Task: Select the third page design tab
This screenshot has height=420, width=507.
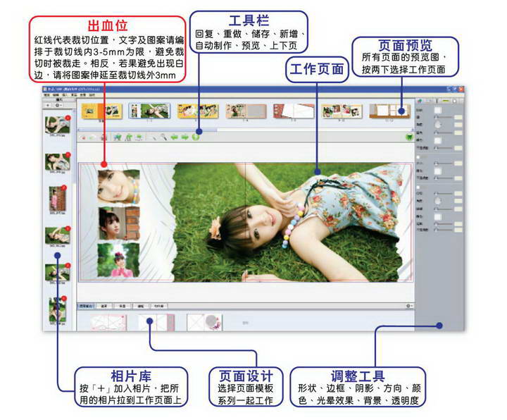Action: (123, 306)
